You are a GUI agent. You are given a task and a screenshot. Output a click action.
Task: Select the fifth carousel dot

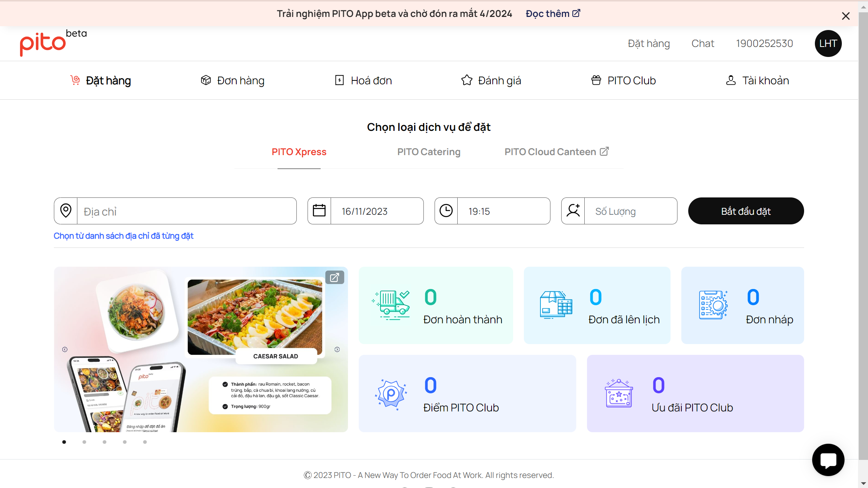(x=145, y=442)
